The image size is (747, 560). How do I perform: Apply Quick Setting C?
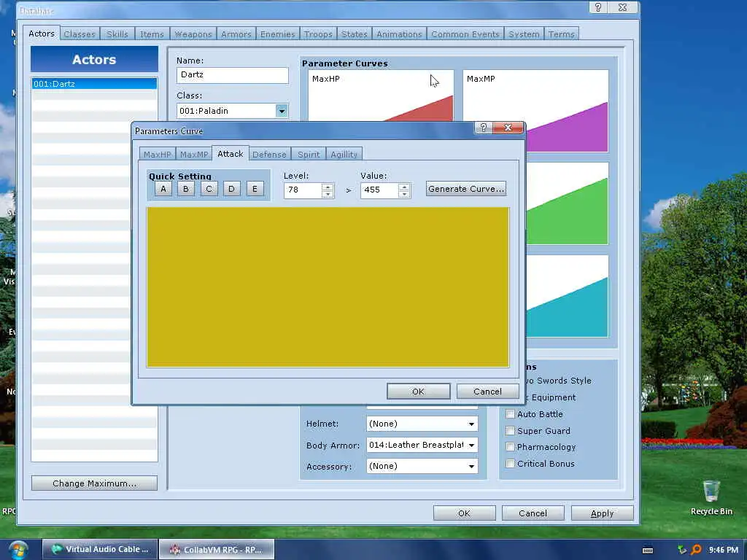209,189
